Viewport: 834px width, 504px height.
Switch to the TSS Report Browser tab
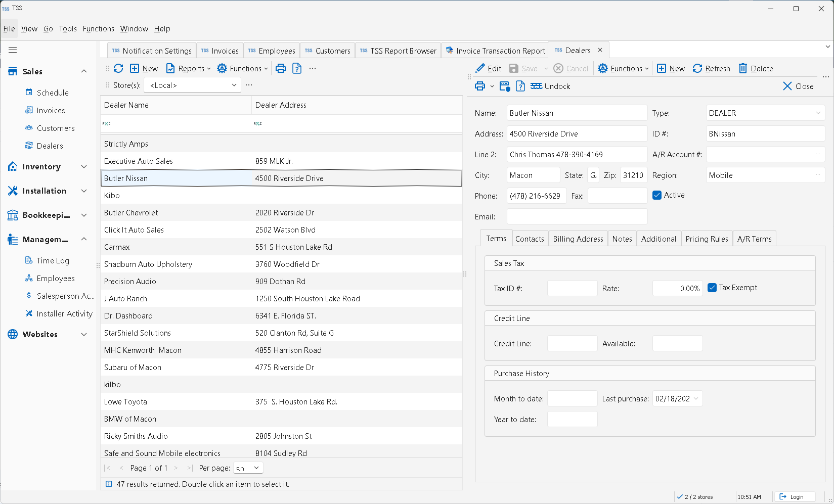tap(398, 51)
